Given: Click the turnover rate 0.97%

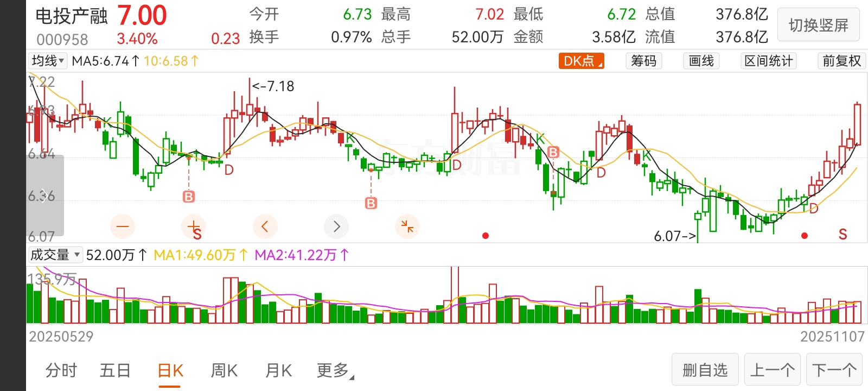Looking at the screenshot, I should click(352, 37).
